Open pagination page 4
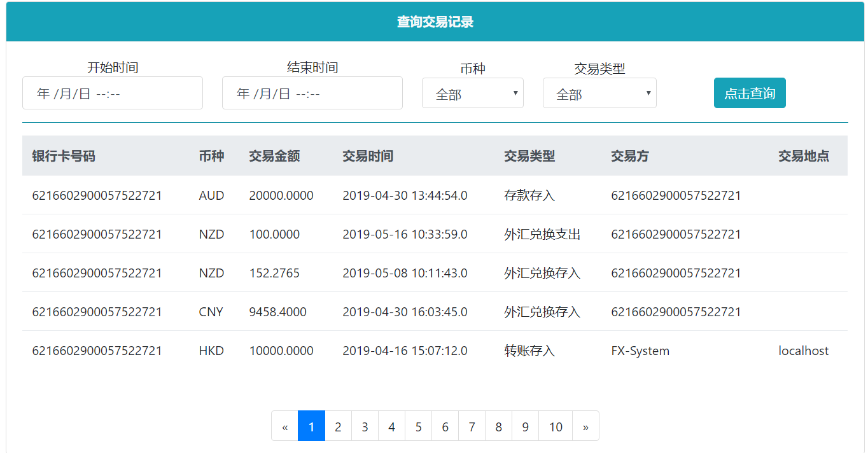The image size is (868, 453). coord(391,426)
